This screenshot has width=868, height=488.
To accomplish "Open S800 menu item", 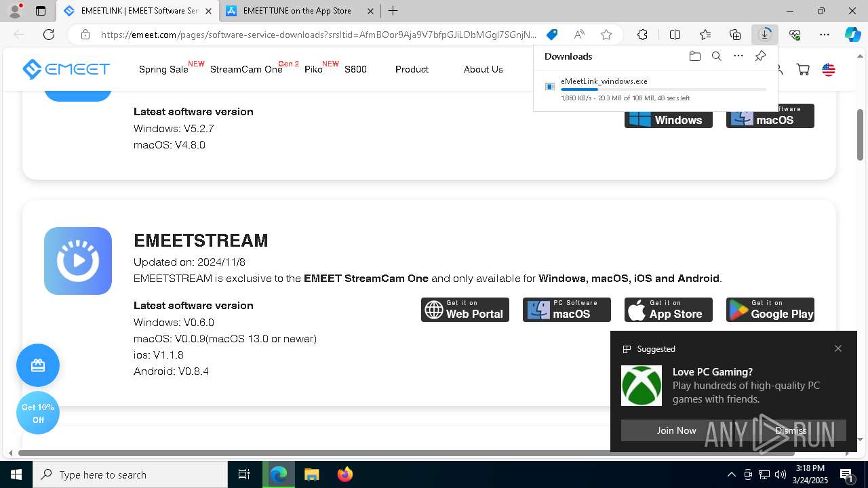I will pos(355,69).
